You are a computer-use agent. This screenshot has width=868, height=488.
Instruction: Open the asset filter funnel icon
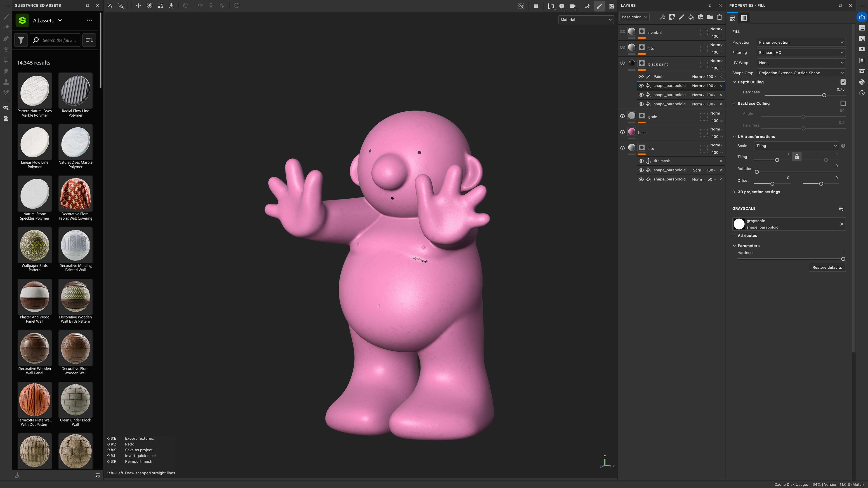coord(21,40)
